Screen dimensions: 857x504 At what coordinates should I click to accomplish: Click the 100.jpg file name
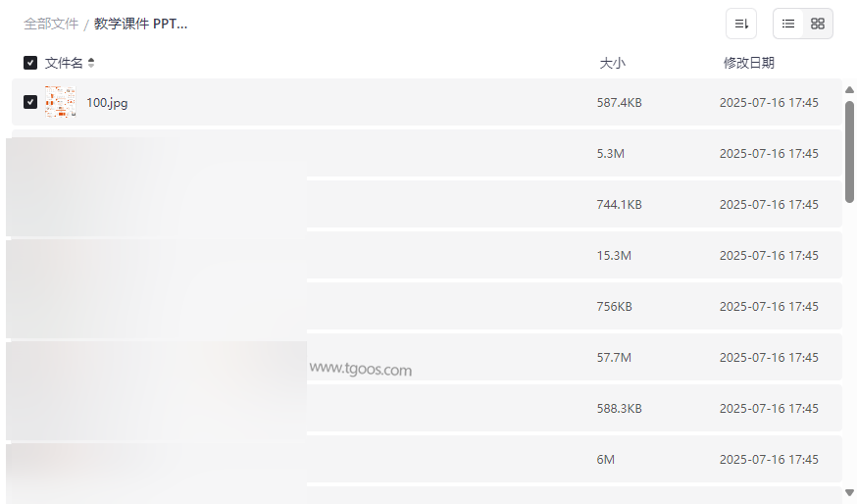pyautogui.click(x=107, y=103)
